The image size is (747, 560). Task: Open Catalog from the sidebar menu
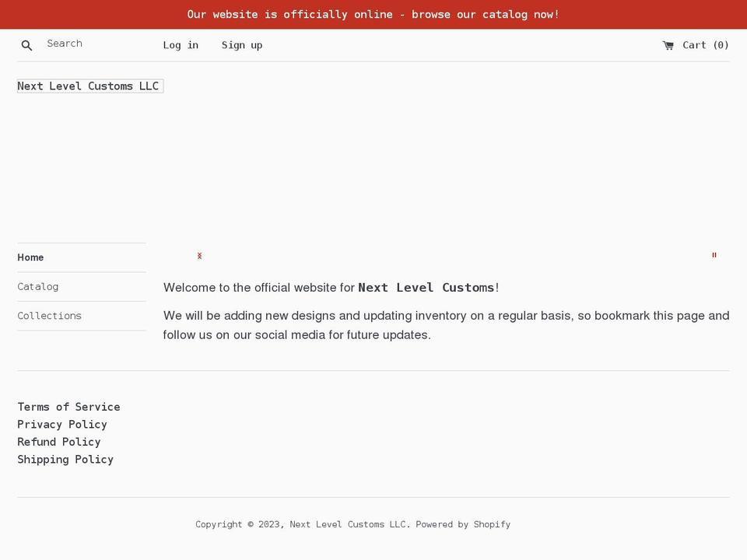(37, 287)
